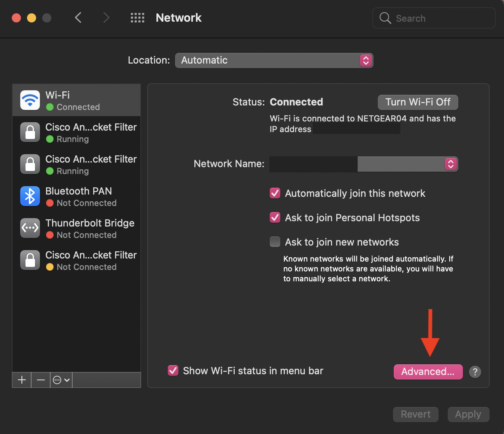Disable Automatically join this network
Screen dimensions: 504x434
(x=275, y=193)
